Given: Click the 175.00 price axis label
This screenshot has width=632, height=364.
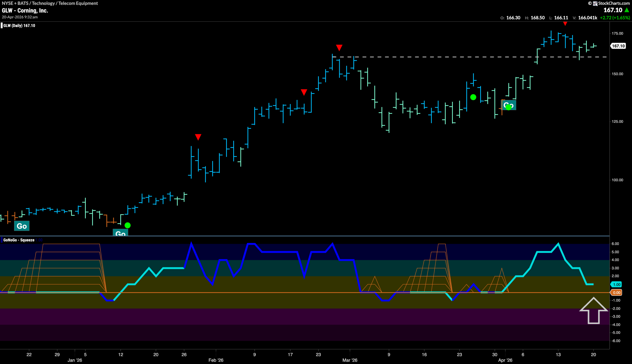Looking at the screenshot, I should click(x=617, y=34).
